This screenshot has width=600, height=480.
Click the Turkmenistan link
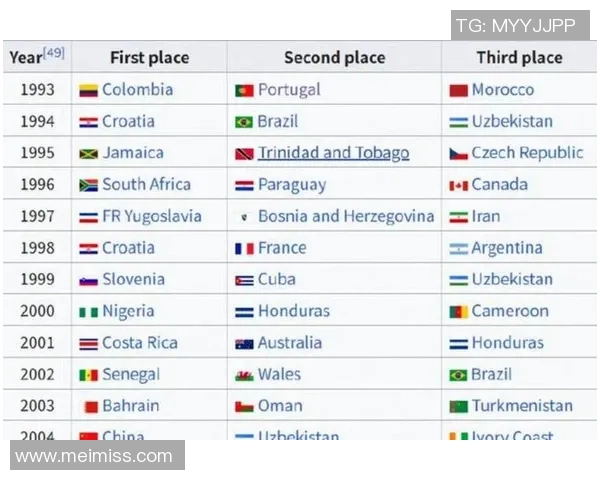click(522, 406)
